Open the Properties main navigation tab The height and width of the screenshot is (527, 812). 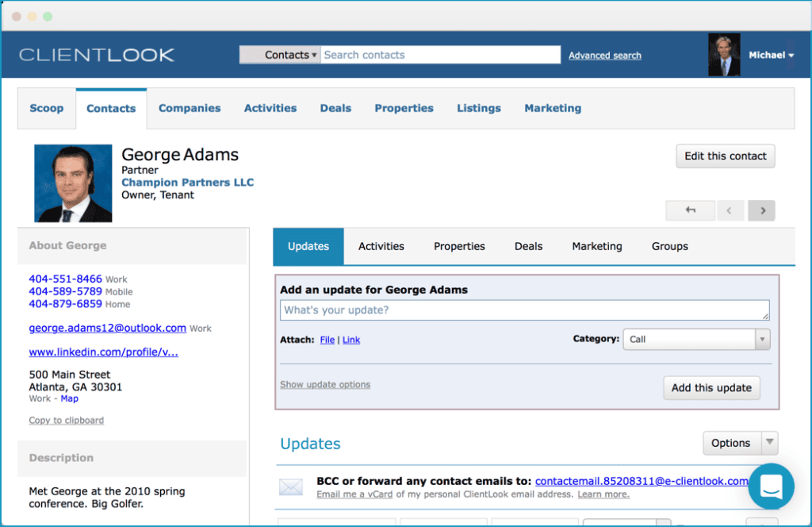pyautogui.click(x=404, y=108)
